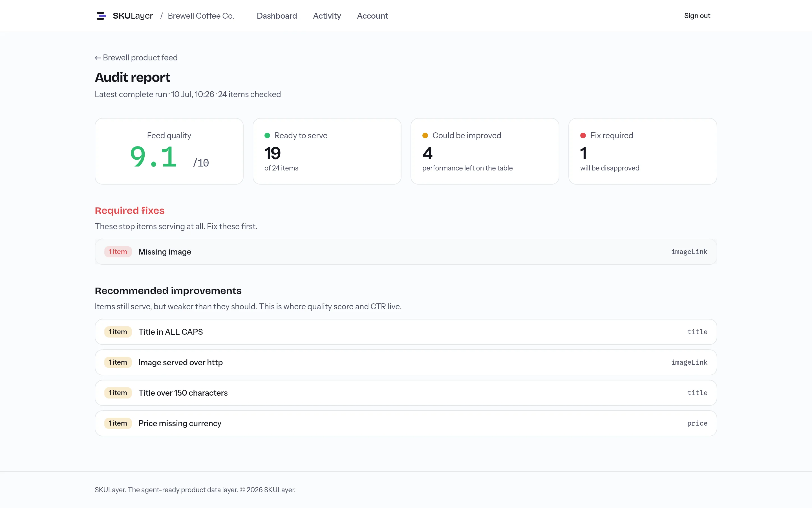
Task: Click the SKULayer logo icon
Action: pos(101,16)
